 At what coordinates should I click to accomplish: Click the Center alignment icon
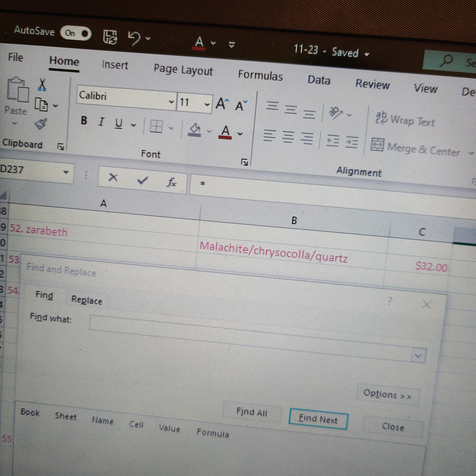point(288,137)
